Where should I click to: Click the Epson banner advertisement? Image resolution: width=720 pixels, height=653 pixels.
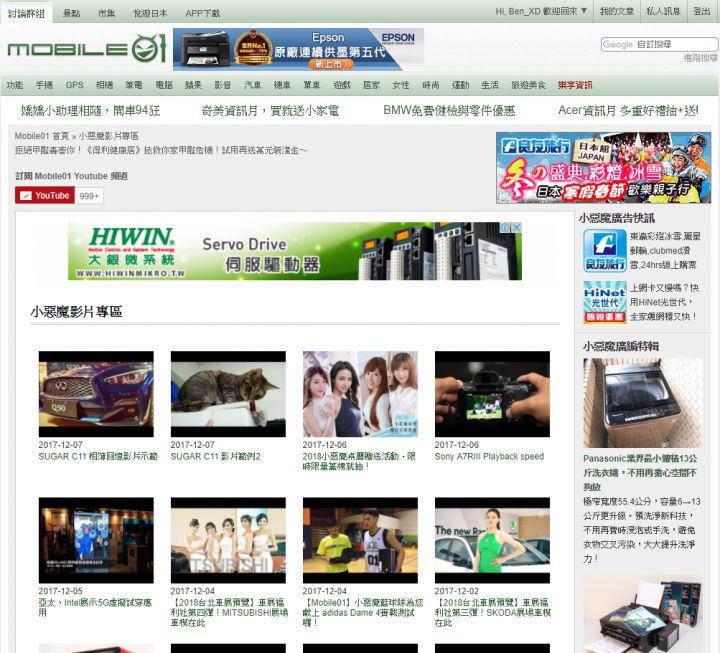coord(298,49)
